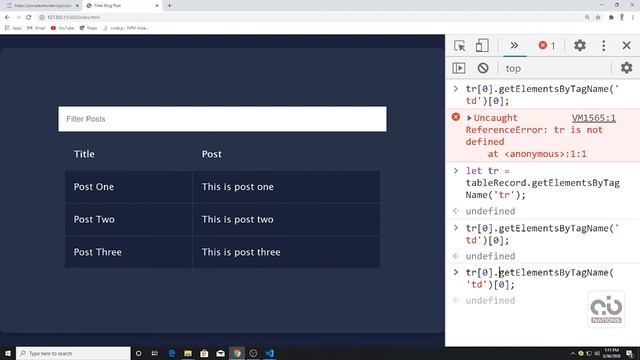Image resolution: width=640 pixels, height=360 pixels.
Task: Expand the Uncaught ReferenceError triangle
Action: [469, 118]
